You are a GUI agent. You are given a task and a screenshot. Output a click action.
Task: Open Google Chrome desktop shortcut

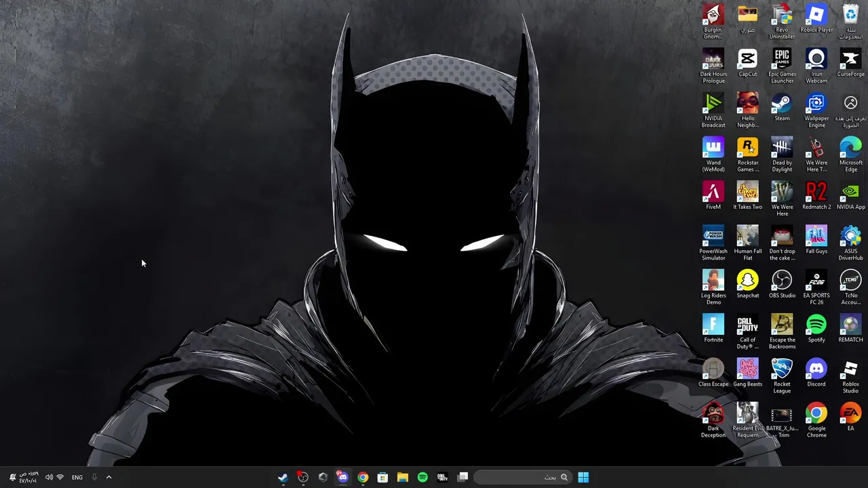[816, 420]
